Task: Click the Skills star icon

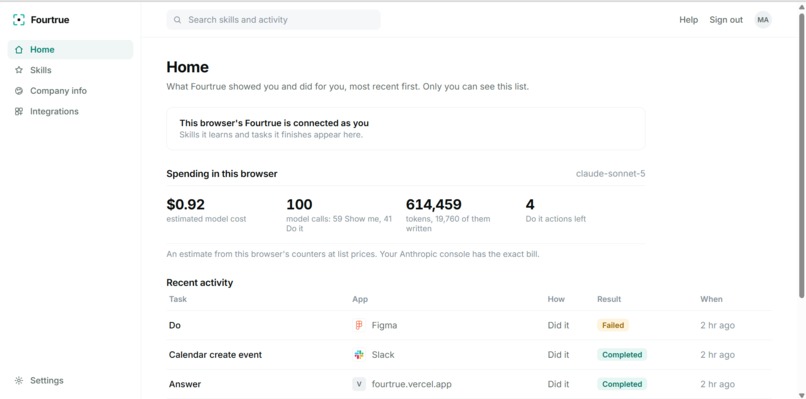Action: [19, 70]
